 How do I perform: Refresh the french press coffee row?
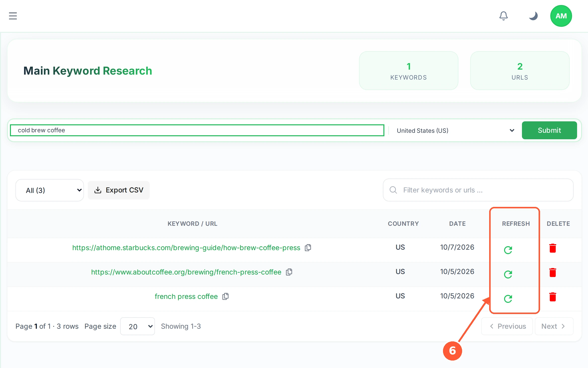point(508,299)
